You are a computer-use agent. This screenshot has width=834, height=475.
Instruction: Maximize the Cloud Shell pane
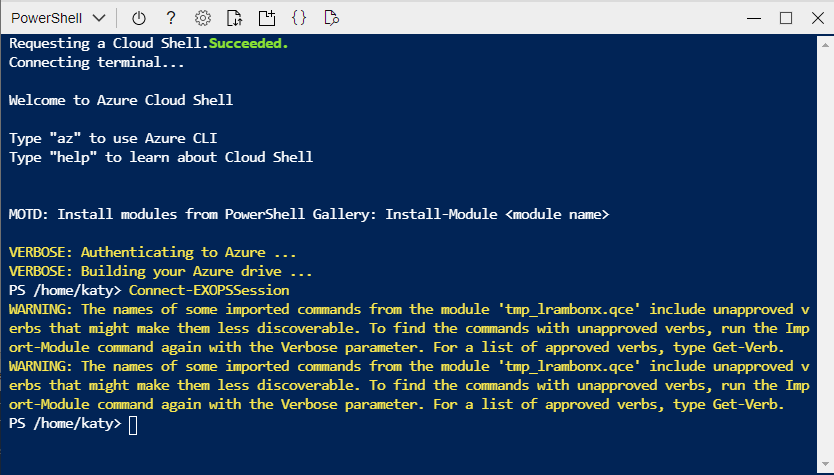786,18
